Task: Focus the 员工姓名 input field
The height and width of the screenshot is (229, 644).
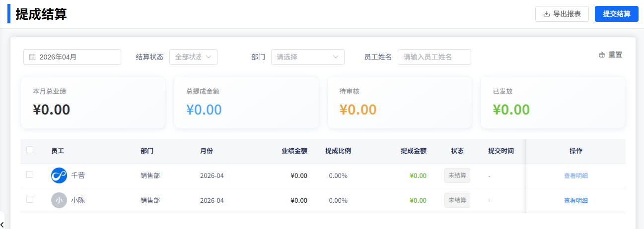Action: coord(434,57)
